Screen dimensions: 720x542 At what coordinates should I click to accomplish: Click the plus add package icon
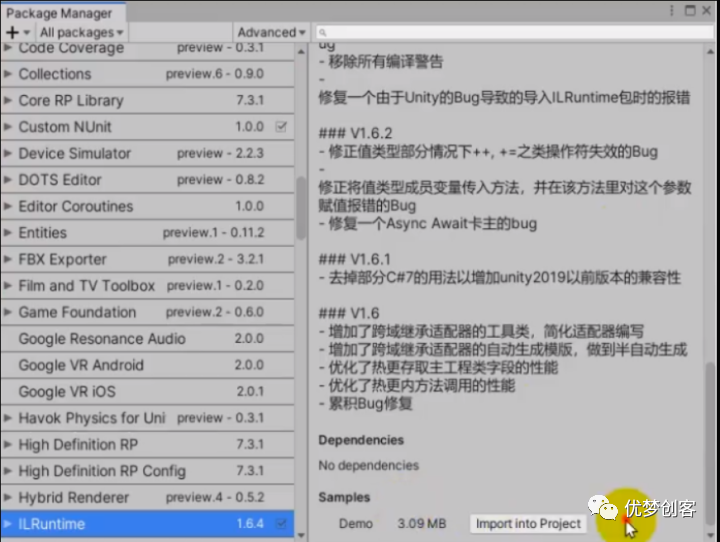(x=12, y=33)
